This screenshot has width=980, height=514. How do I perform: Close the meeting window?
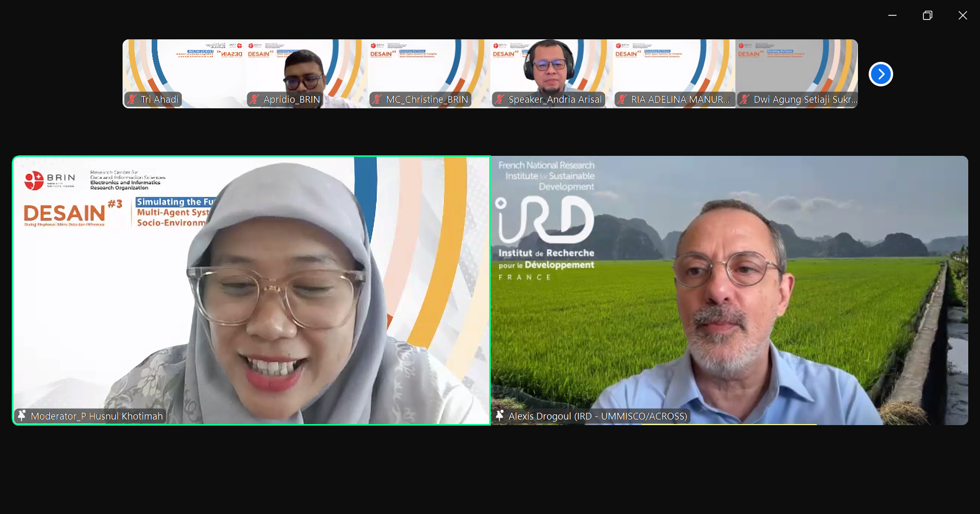pos(963,15)
